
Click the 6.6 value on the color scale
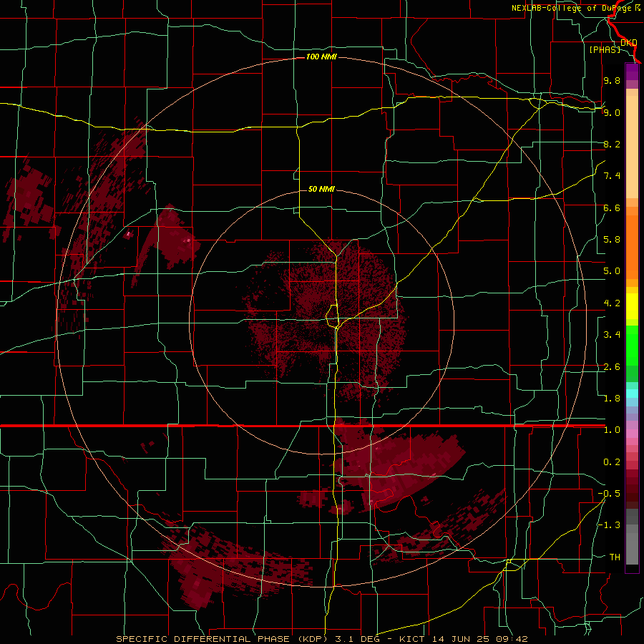click(x=612, y=208)
